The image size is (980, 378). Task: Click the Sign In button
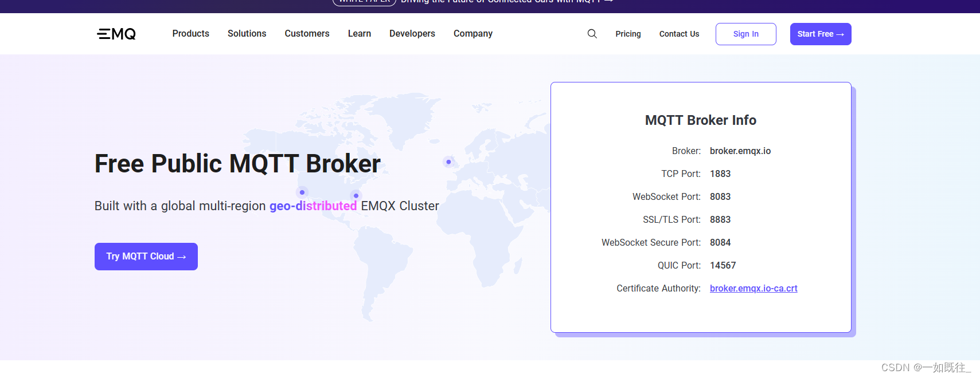tap(746, 34)
